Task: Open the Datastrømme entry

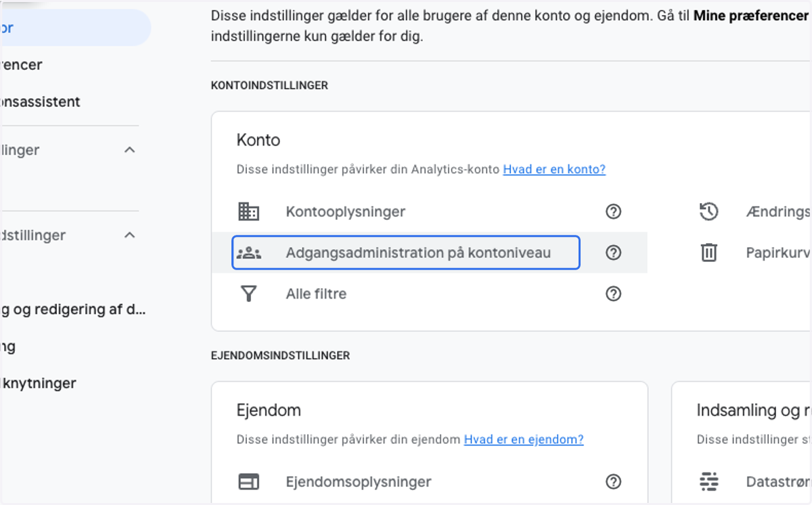Action: [777, 482]
